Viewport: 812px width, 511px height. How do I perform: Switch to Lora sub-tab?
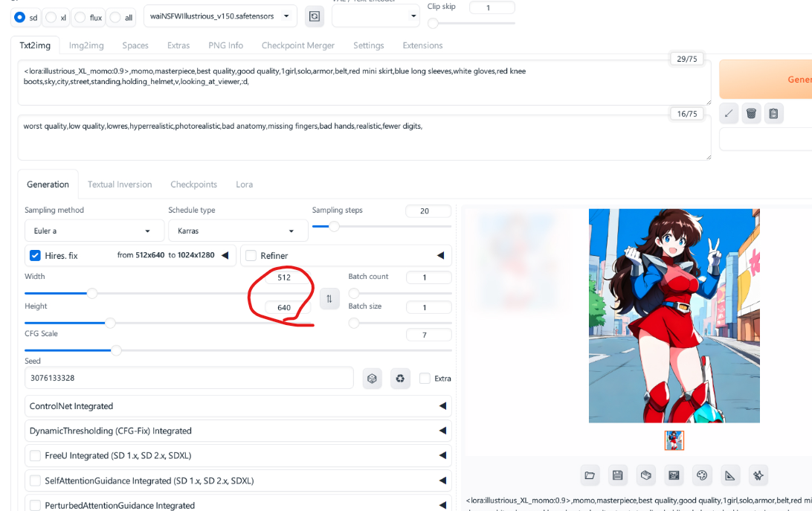(x=245, y=184)
